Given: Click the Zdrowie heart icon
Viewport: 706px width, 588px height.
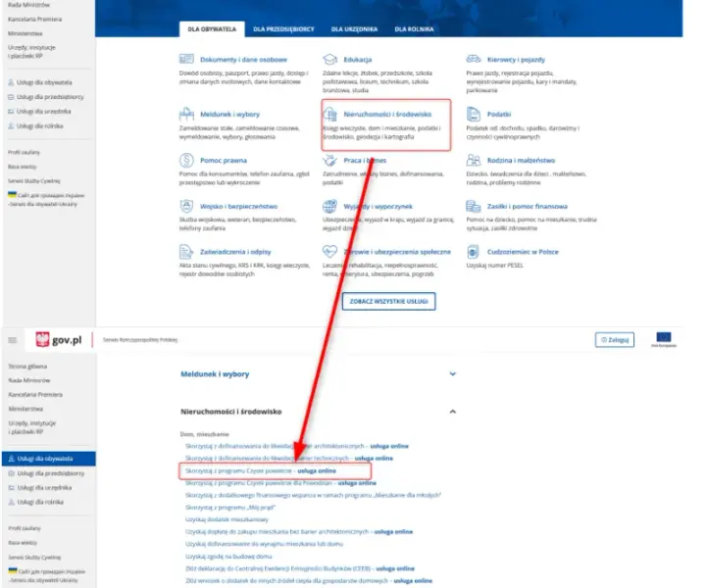Looking at the screenshot, I should (329, 251).
